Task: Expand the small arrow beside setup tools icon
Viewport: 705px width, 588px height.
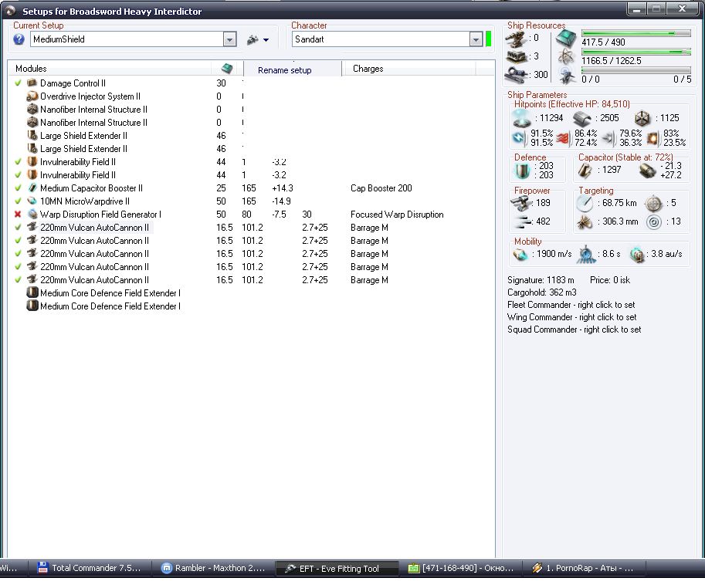Action: tap(266, 40)
